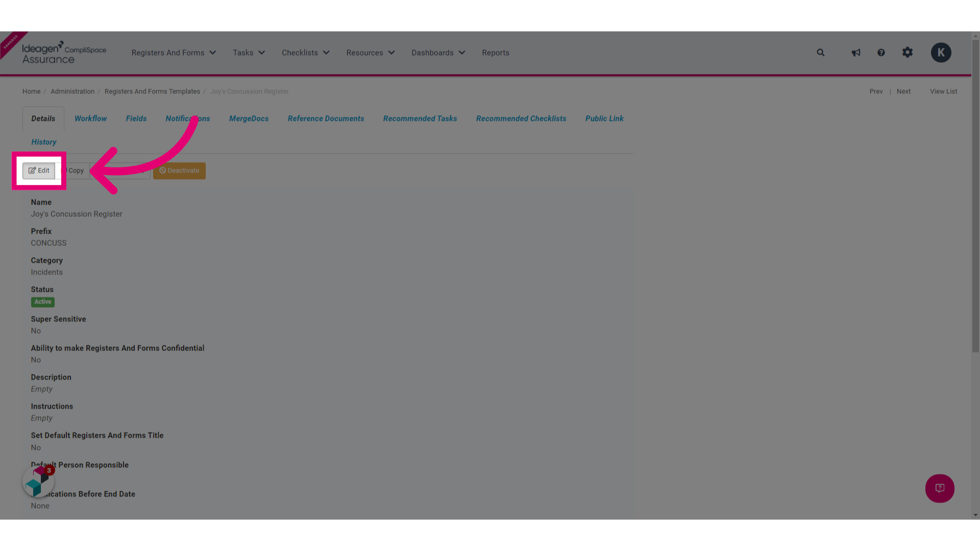The image size is (980, 551).
Task: Open the cube guide widget with badge
Action: [38, 481]
